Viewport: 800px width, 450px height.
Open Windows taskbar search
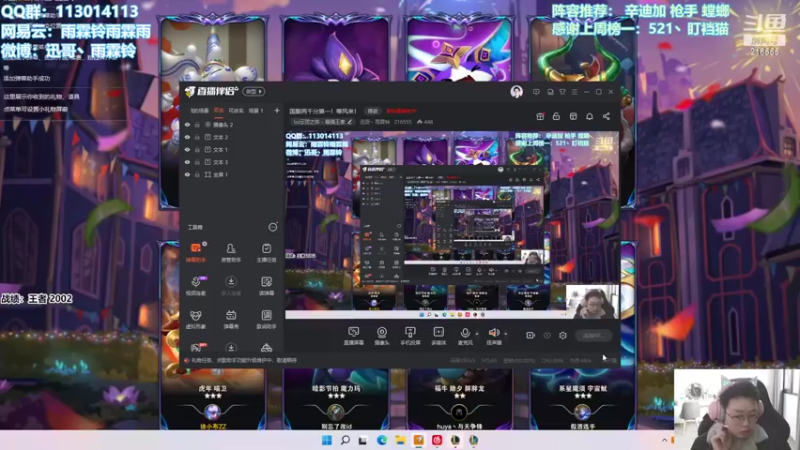345,440
